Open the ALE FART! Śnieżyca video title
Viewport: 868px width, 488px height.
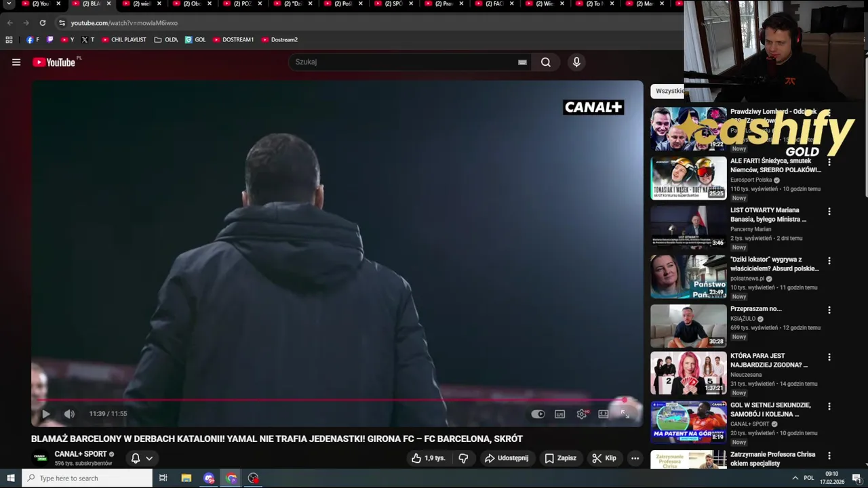tap(775, 165)
